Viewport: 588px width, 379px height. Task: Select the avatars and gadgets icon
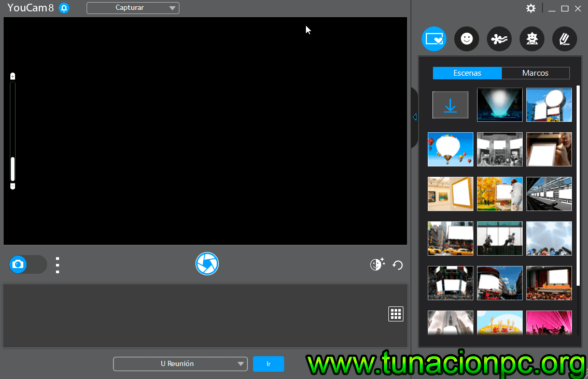click(x=532, y=39)
